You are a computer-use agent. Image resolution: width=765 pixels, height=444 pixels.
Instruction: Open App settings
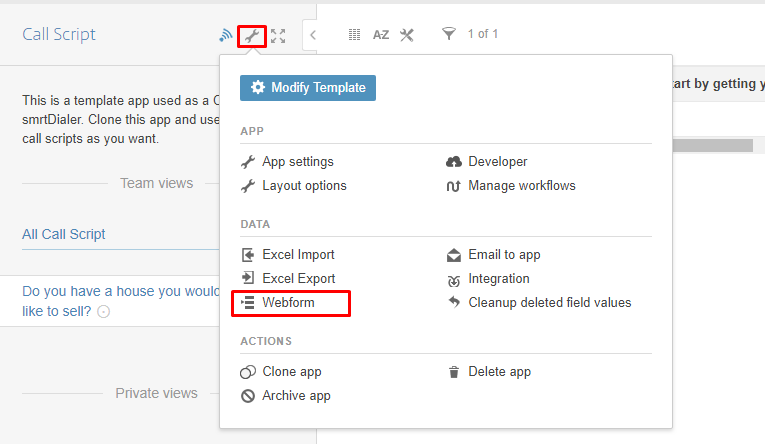pos(297,161)
